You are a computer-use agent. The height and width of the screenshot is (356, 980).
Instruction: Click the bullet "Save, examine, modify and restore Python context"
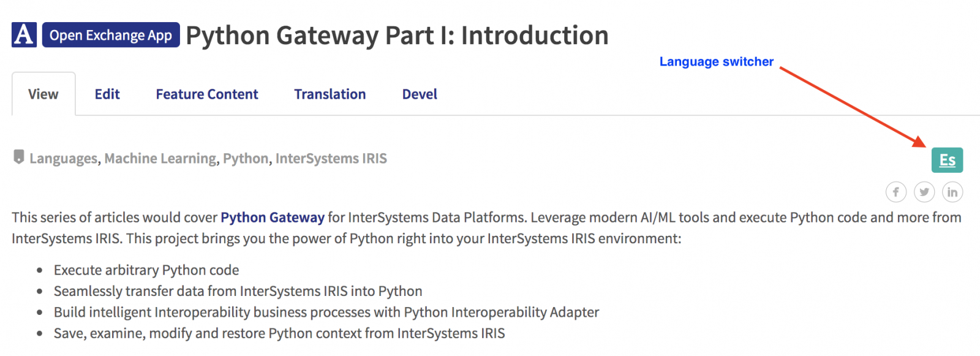click(279, 333)
